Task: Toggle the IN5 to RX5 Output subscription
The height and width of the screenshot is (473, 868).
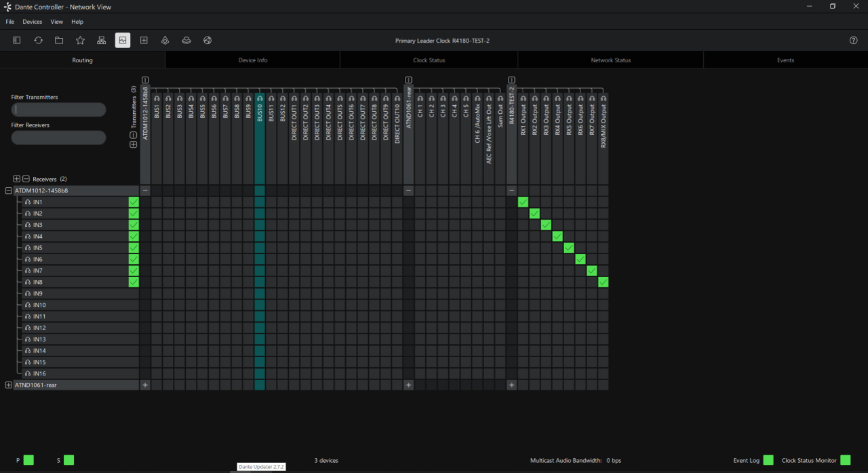Action: pos(569,248)
